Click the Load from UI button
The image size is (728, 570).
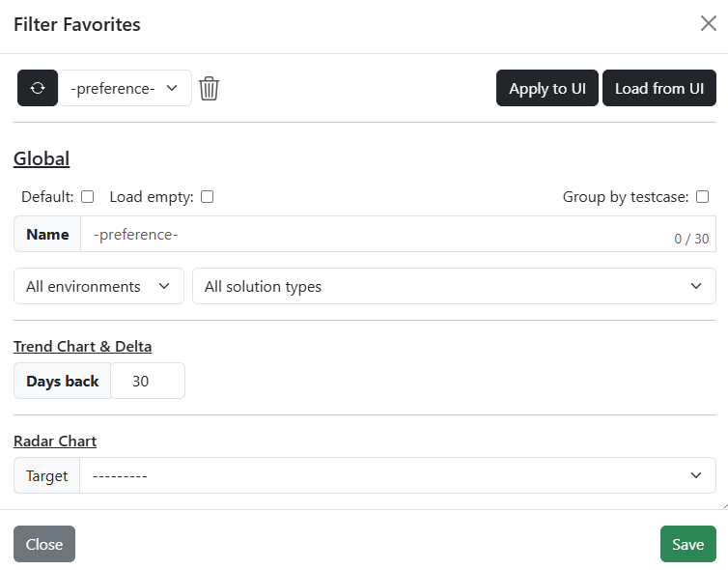pos(658,88)
